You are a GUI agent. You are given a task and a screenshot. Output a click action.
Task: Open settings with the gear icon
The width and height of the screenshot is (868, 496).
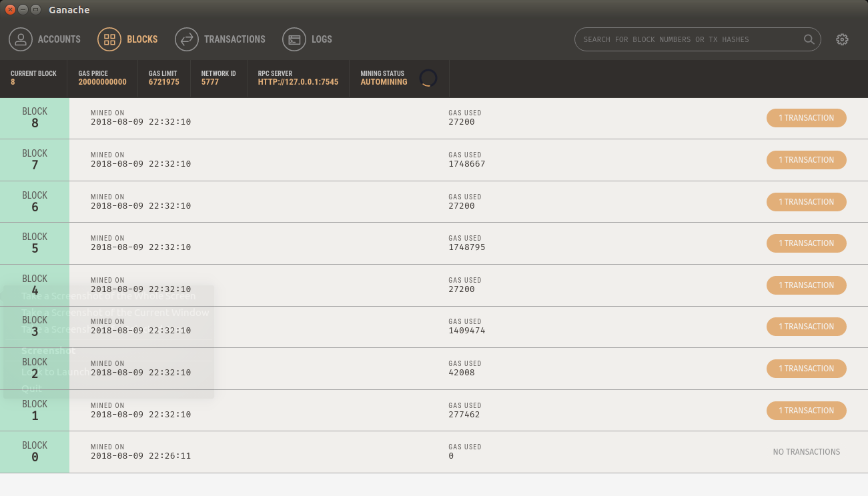pyautogui.click(x=842, y=39)
